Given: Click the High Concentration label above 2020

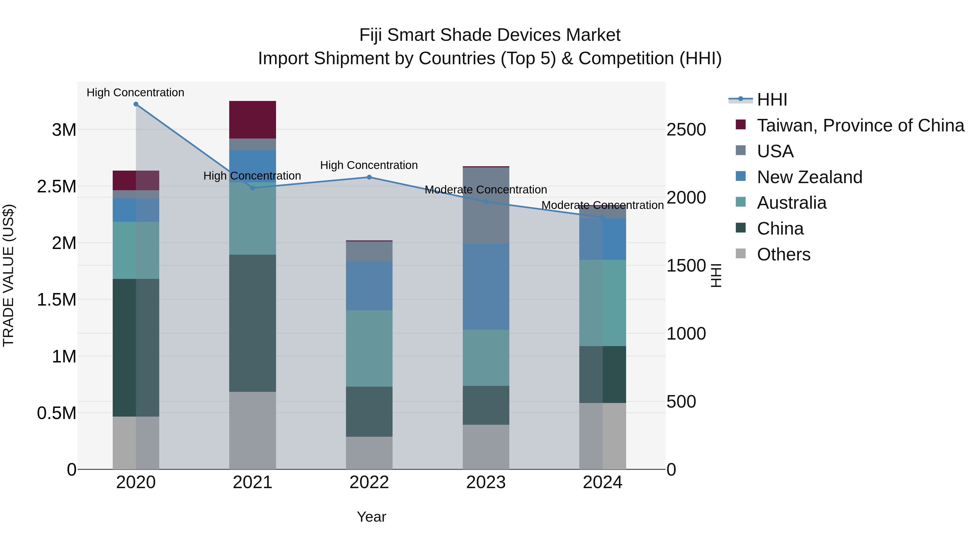Looking at the screenshot, I should click(x=136, y=93).
